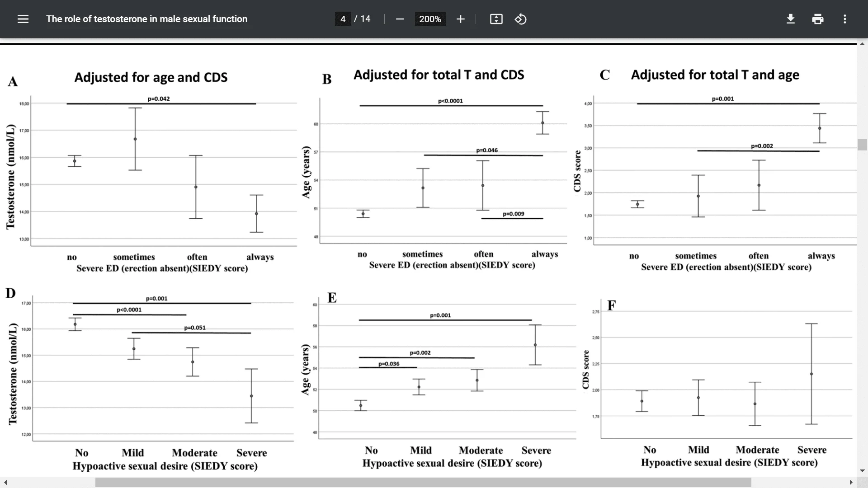Edit the current page number field

pyautogui.click(x=343, y=19)
